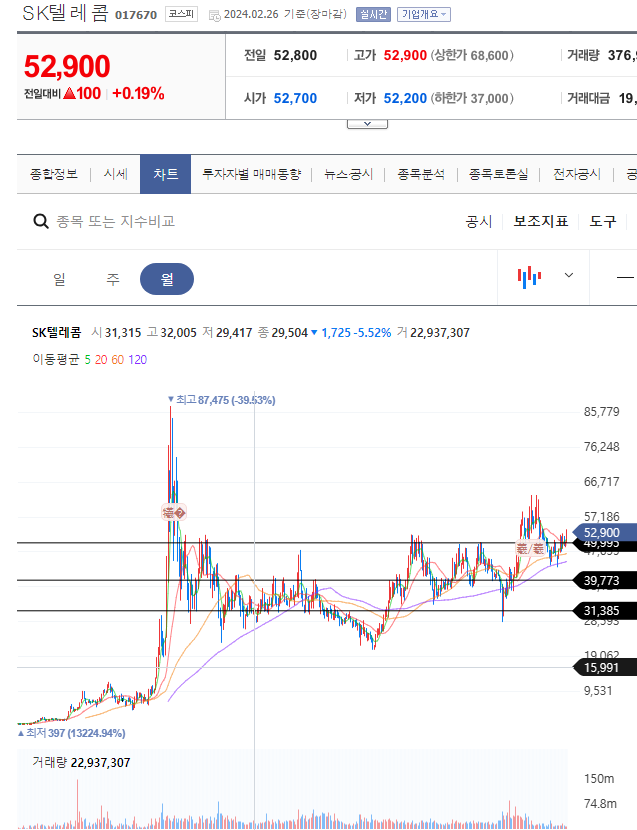Image resolution: width=637 pixels, height=830 pixels.
Task: Click the event badge near recent candles
Action: 531,548
